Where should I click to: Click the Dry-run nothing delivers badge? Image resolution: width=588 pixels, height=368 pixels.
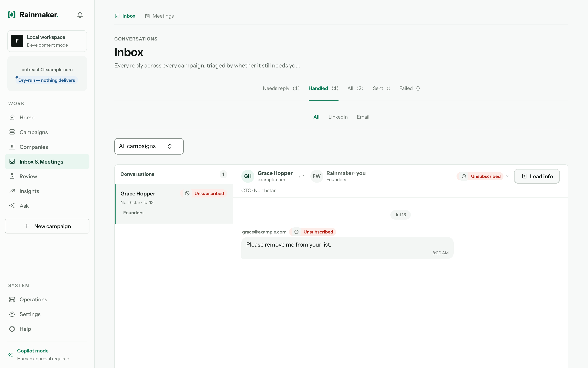(47, 80)
